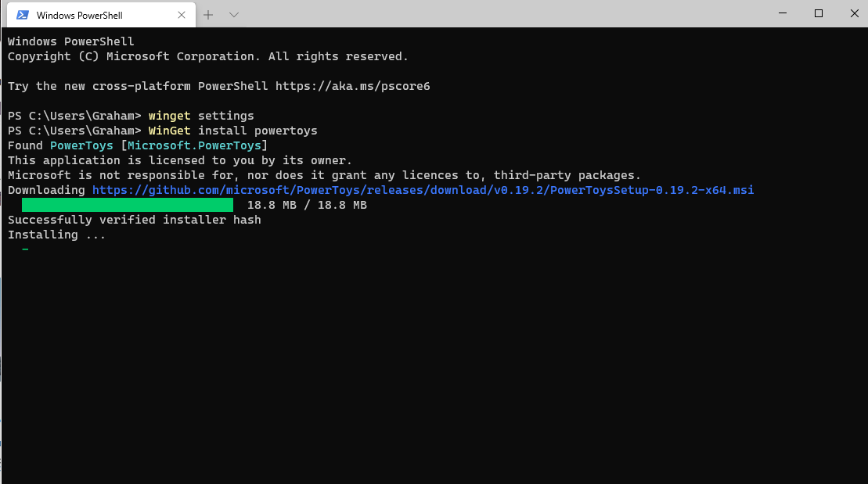Close the terminal window
This screenshot has height=484, width=868.
click(854, 13)
